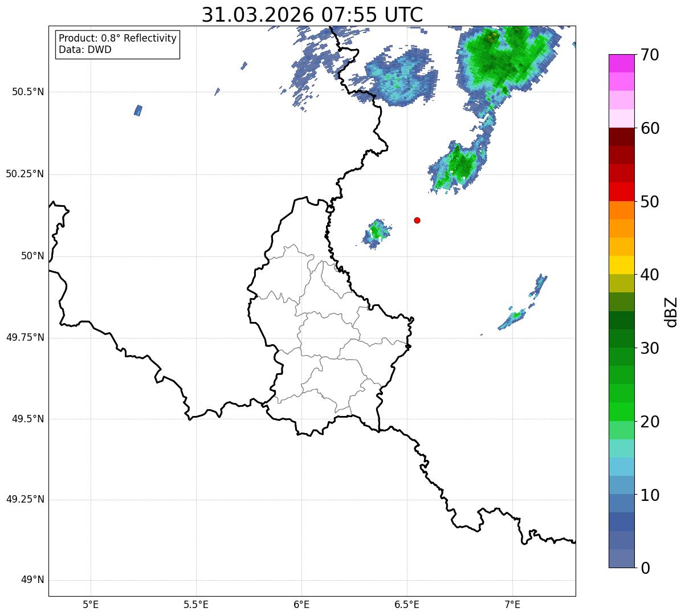
Task: Click the cyan colorbar swatch between 10 and 20
Action: (621, 467)
